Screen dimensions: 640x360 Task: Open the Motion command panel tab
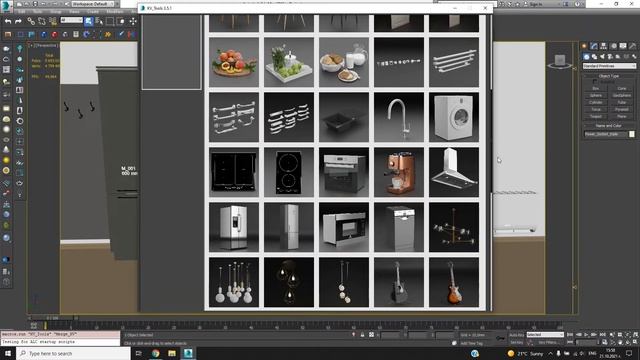pyautogui.click(x=613, y=46)
